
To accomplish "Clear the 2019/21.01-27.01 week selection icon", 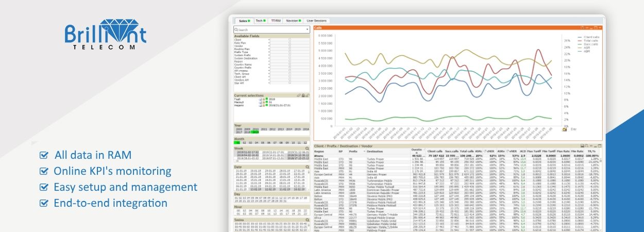I will click(260, 105).
